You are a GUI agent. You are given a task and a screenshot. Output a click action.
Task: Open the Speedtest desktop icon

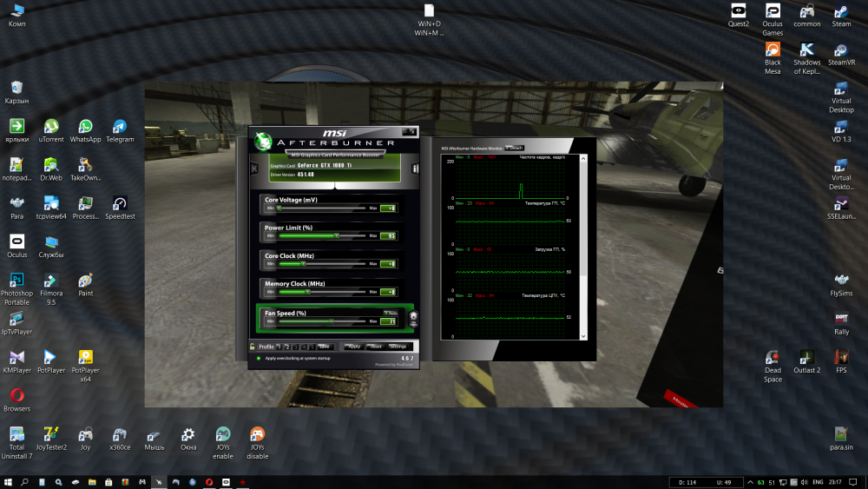(x=120, y=208)
